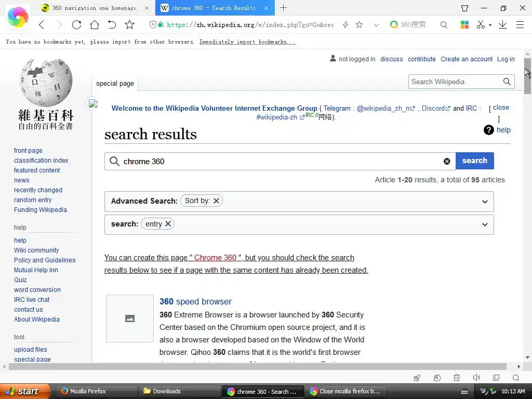
Task: Open the Downloads taskbar item
Action: pos(179,391)
